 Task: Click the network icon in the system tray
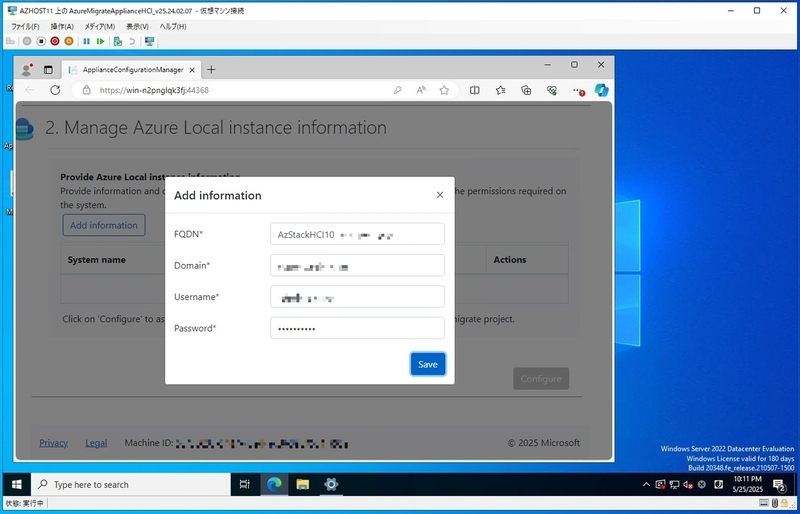click(674, 484)
